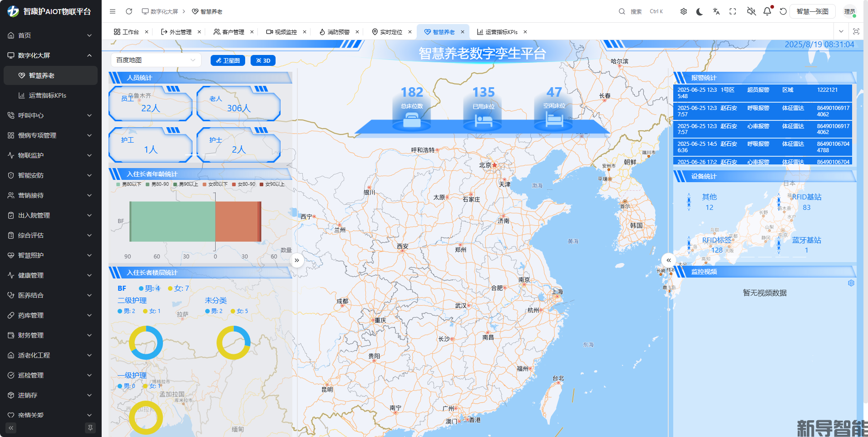Open 运营指标KPIs in the sidebar
The image size is (868, 437).
(48, 95)
